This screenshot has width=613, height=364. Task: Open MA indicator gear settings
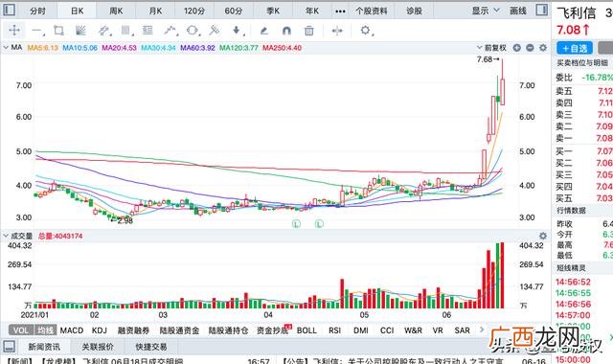coord(543,48)
